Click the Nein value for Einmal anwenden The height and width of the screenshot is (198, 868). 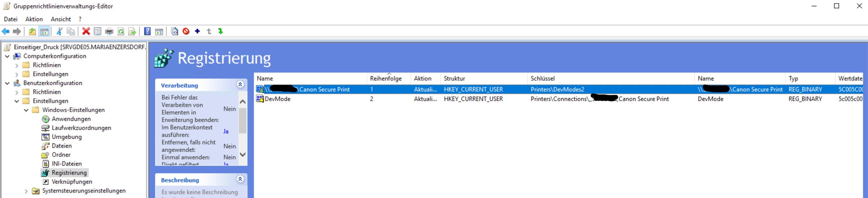tap(229, 157)
